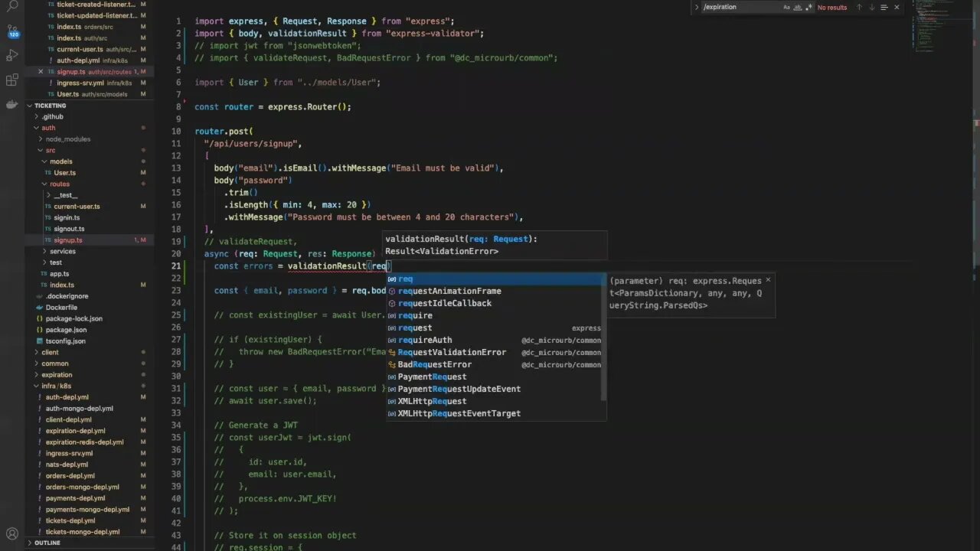Viewport: 980px width, 551px height.
Task: Select XMLHttpRequestEventTarget suggestion
Action: [495, 413]
